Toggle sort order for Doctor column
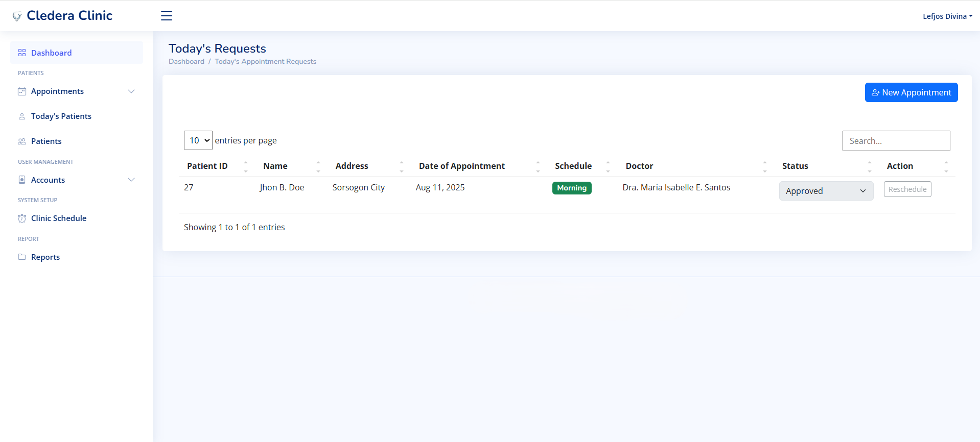This screenshot has width=980, height=442. (639, 166)
